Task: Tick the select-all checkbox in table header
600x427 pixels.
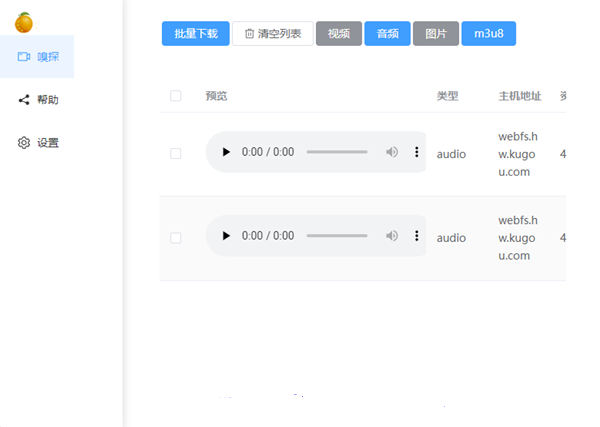Action: pos(176,96)
